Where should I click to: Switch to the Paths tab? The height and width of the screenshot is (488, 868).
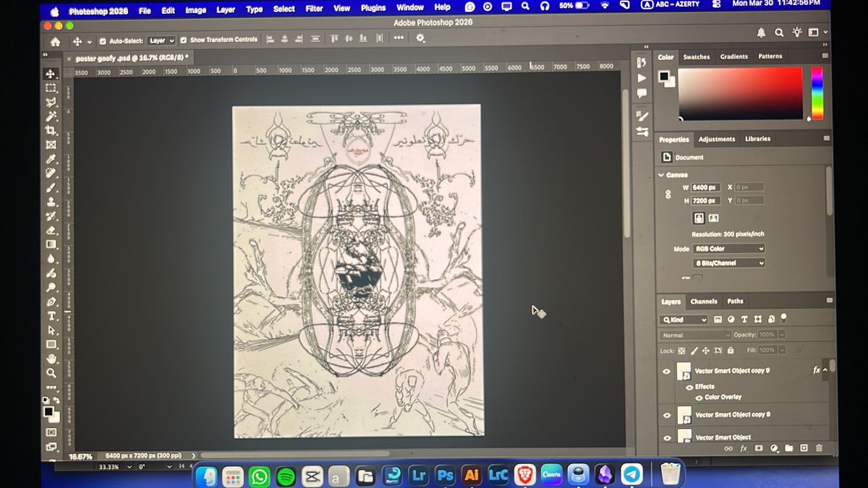click(x=735, y=301)
